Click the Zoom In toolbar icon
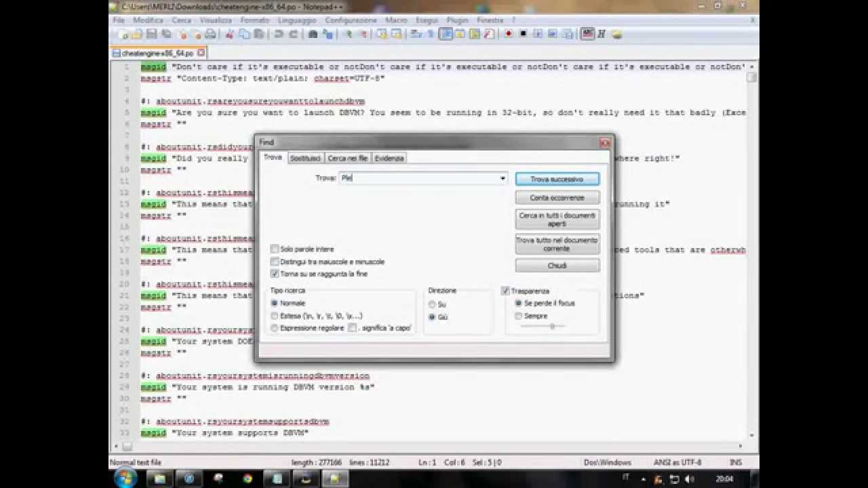The image size is (868, 488). tap(350, 34)
